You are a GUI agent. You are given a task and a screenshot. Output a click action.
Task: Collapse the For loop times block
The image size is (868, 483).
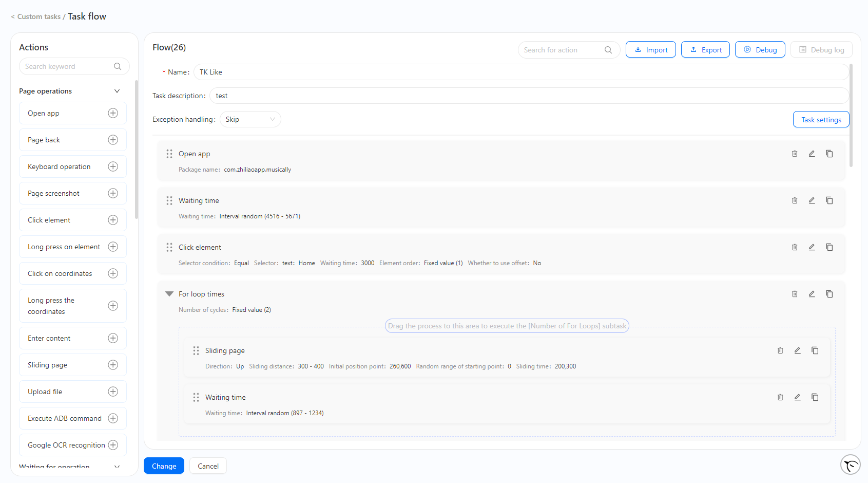[169, 294]
